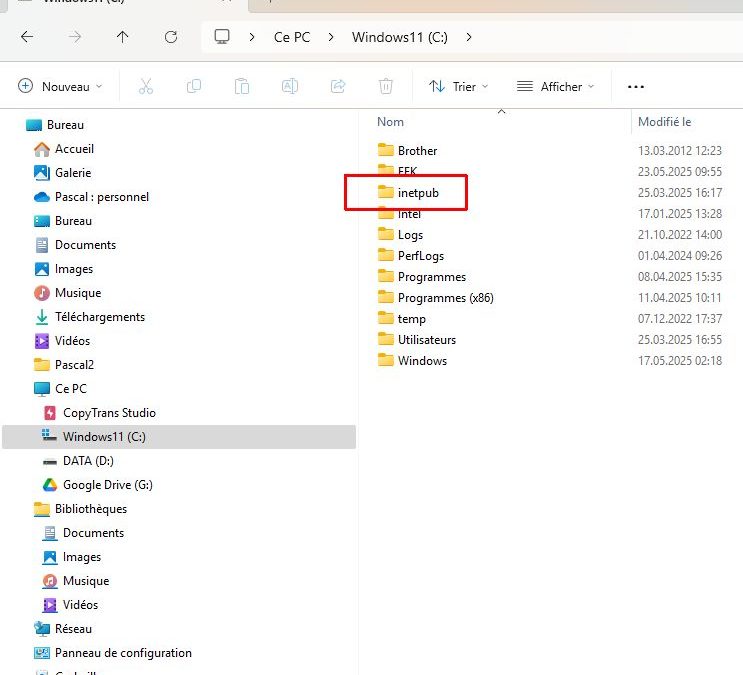Select Ce PC in the navigation tree
The image size is (743, 675).
click(x=71, y=389)
